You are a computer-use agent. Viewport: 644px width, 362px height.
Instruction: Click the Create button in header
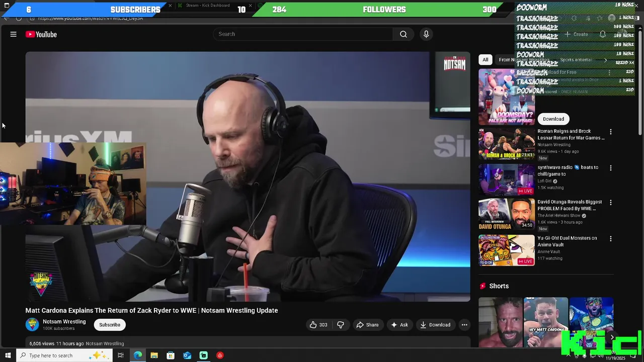[x=576, y=34]
